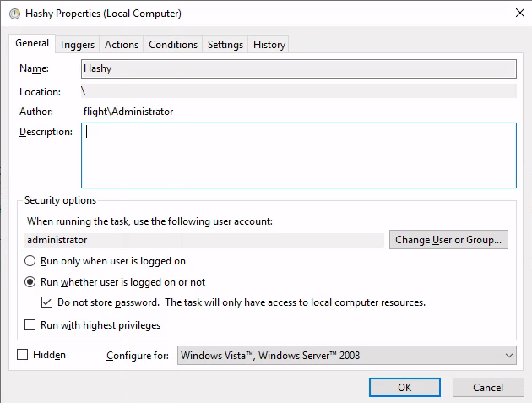Enable Run with highest privileges
Viewport: 532px width, 403px height.
pyautogui.click(x=30, y=325)
